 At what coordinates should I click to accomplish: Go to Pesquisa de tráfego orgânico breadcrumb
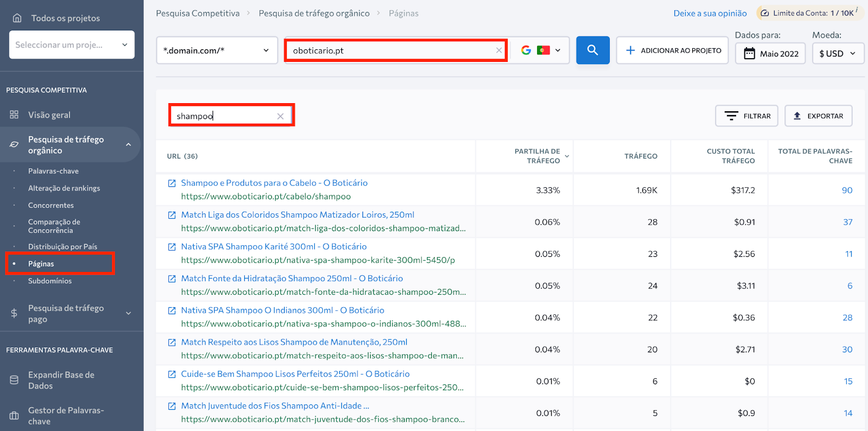click(x=314, y=13)
